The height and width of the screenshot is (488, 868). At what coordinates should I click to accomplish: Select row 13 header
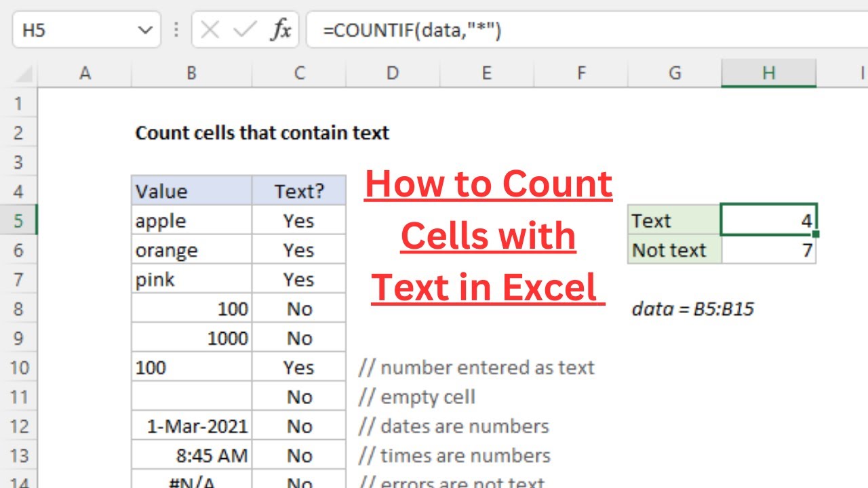coord(19,455)
